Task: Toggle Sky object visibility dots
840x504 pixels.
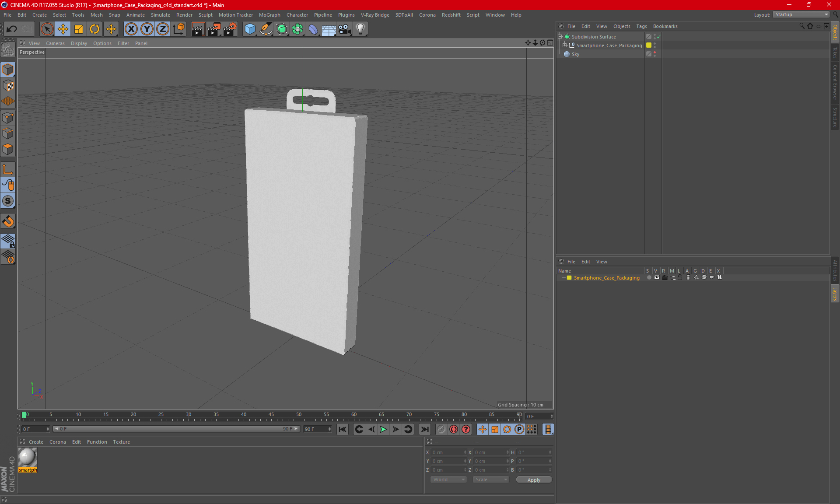Action: point(655,54)
